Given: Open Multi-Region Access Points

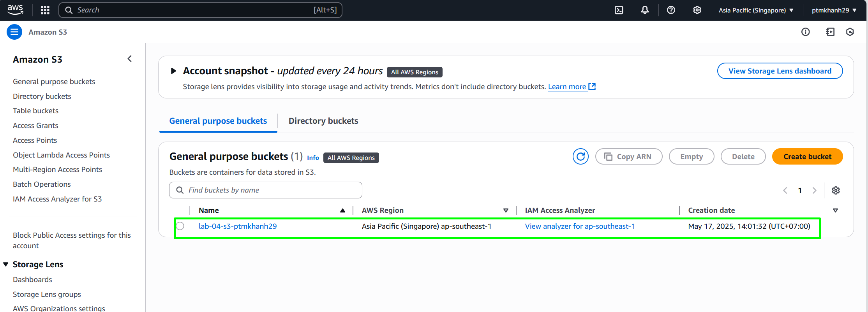Looking at the screenshot, I should tap(57, 169).
